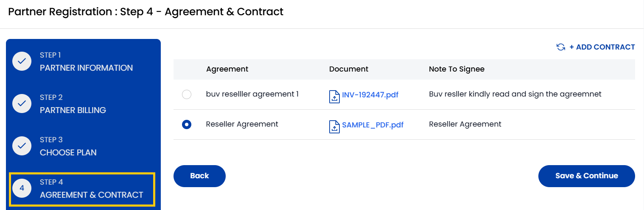This screenshot has height=210, width=644.
Task: Select buv reselller agreement 1 radio button
Action: click(187, 94)
